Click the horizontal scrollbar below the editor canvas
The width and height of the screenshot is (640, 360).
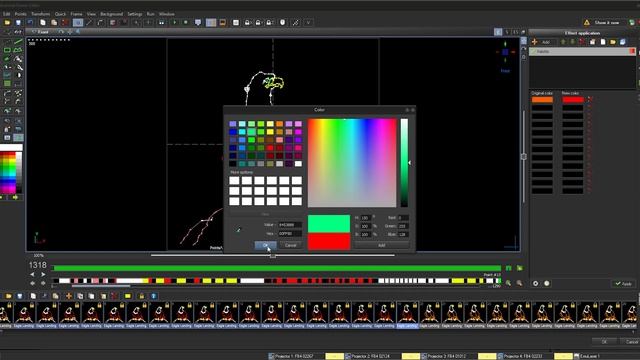[273, 256]
